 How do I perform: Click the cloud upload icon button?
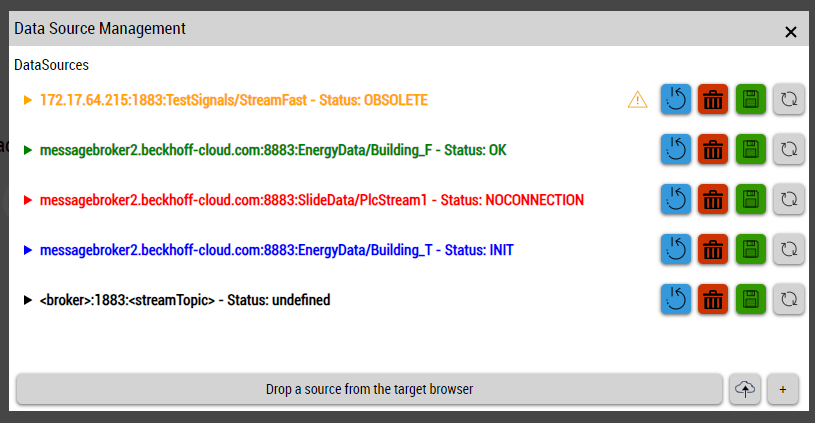(x=743, y=389)
